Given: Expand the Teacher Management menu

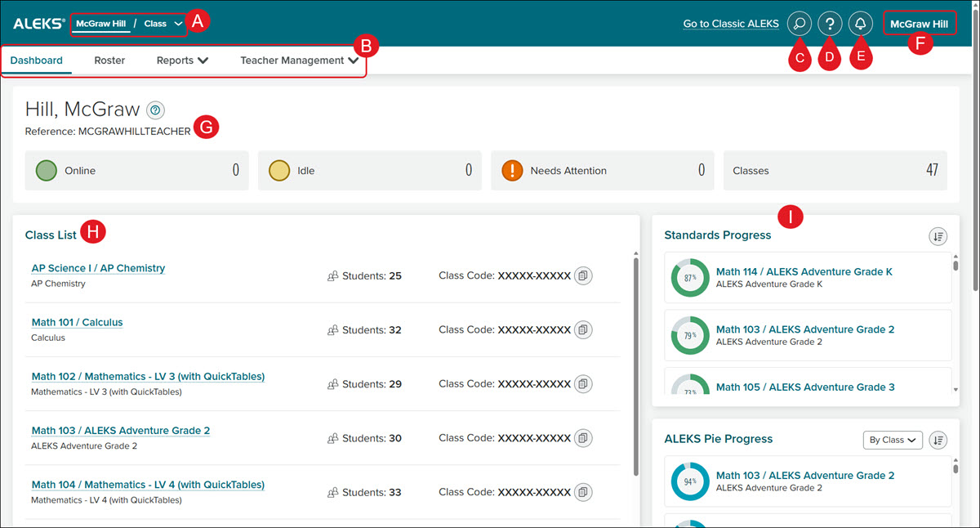Looking at the screenshot, I should click(299, 60).
